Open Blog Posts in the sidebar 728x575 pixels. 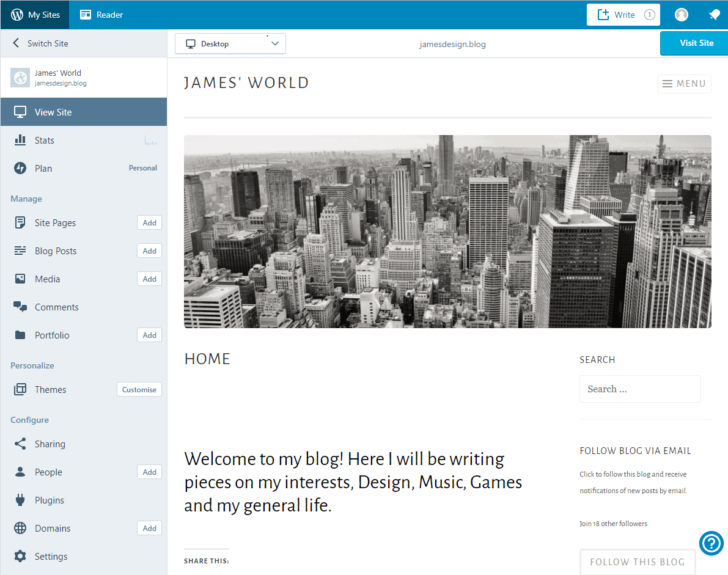[56, 251]
